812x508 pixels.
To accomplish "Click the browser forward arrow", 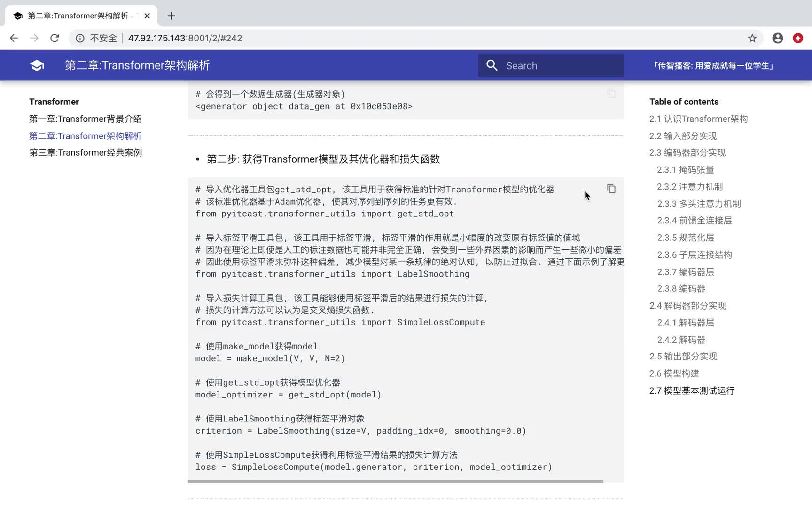I will [34, 38].
